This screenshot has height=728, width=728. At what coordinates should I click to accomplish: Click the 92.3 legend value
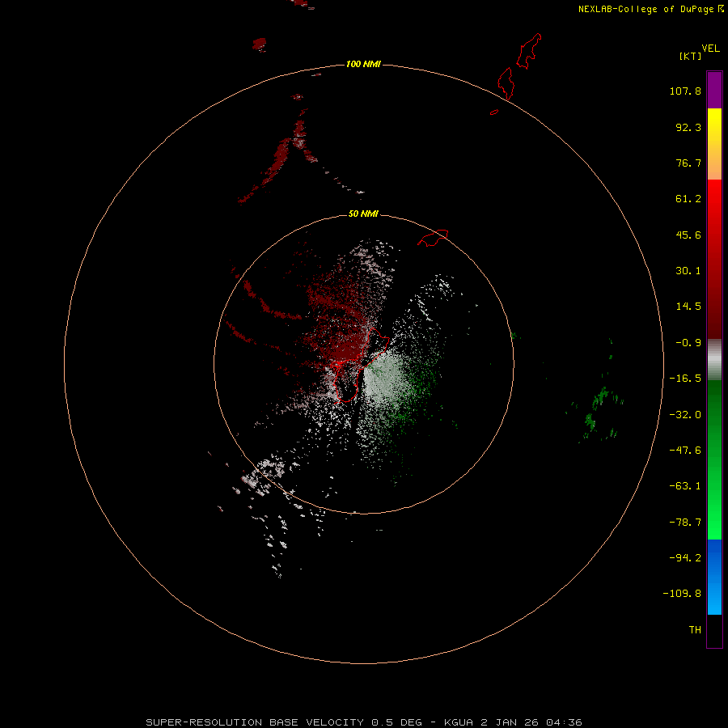pyautogui.click(x=688, y=127)
